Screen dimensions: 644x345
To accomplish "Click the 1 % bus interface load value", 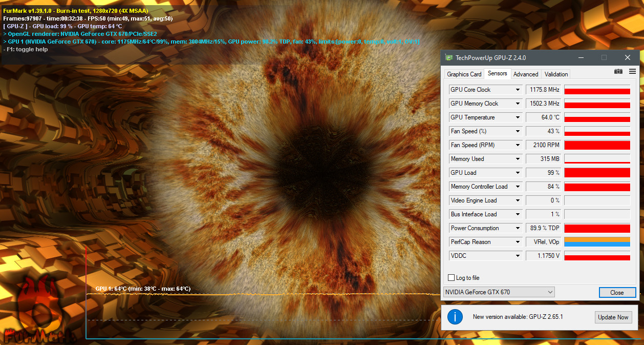I will click(x=544, y=214).
